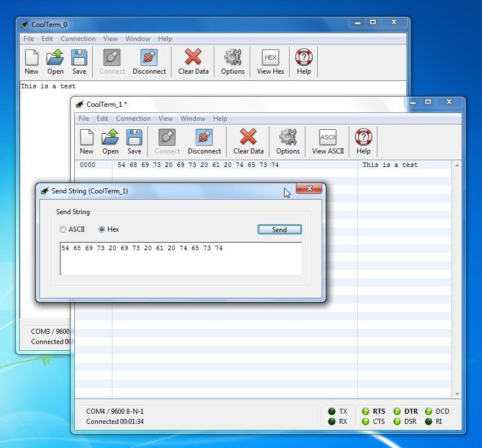Click Open icon in CoolTerm_0 toolbar
Viewport: 482px width, 448px height.
point(55,58)
